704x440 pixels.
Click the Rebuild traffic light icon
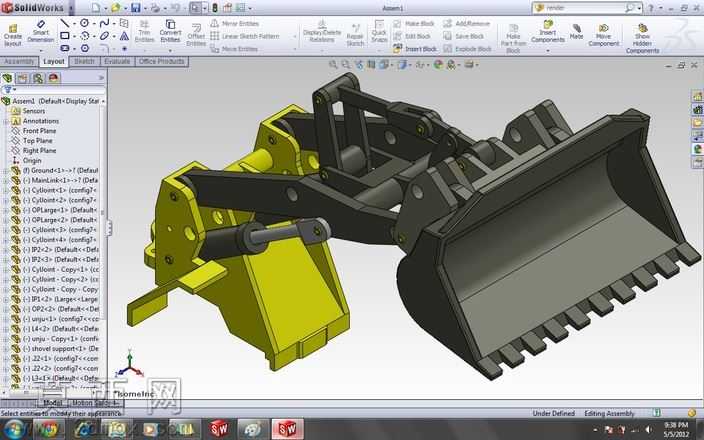click(x=215, y=8)
